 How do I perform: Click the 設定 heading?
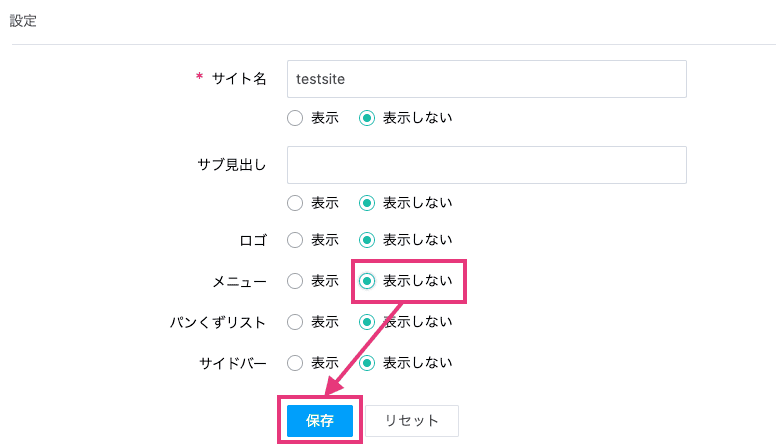pyautogui.click(x=23, y=21)
